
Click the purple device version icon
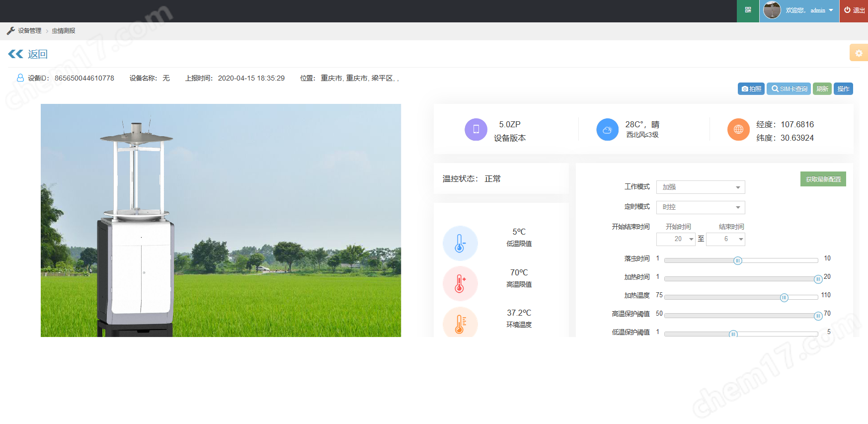[475, 130]
